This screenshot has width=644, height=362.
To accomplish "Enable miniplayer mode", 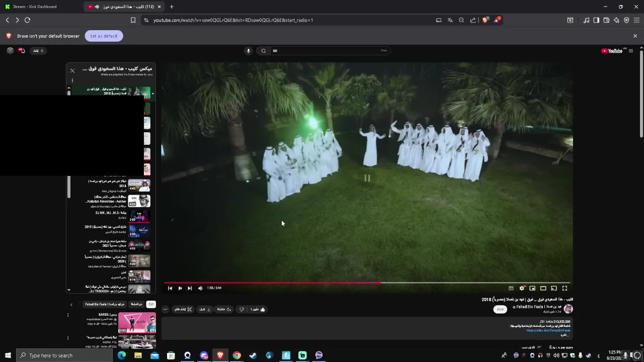I will (x=532, y=288).
